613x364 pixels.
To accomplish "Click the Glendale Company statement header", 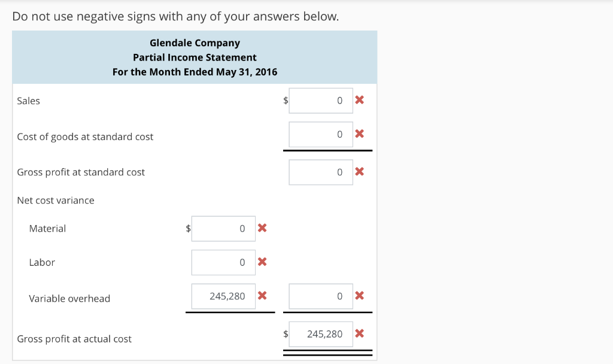I will [x=194, y=43].
